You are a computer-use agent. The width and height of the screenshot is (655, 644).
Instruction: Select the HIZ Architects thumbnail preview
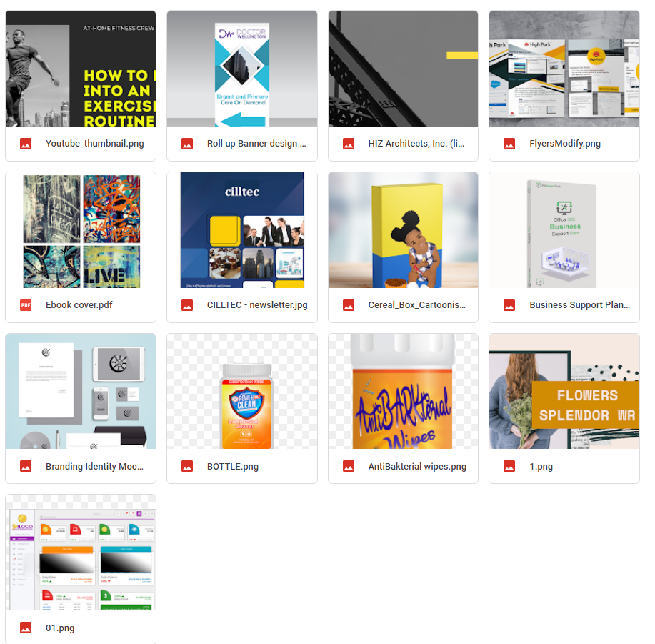tap(403, 69)
